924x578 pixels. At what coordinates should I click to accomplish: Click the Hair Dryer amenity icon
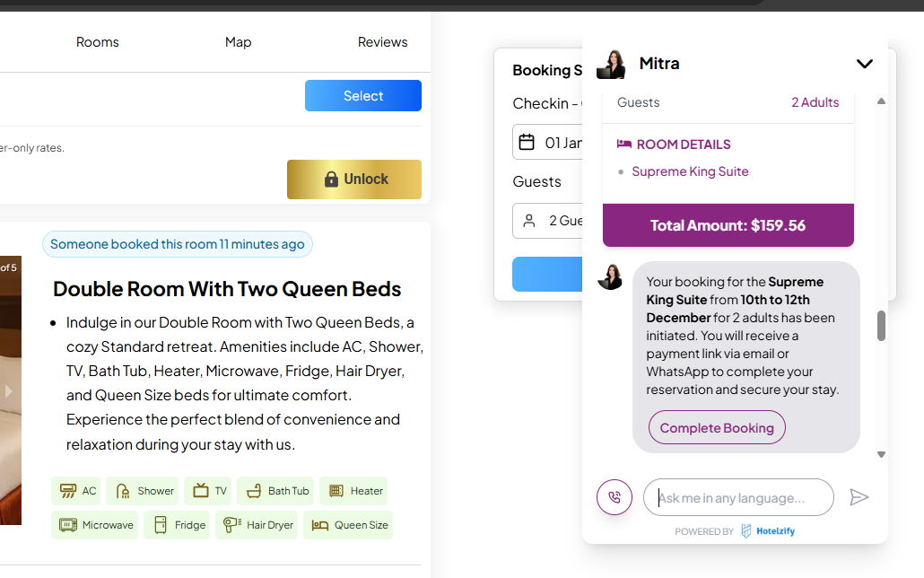231,525
